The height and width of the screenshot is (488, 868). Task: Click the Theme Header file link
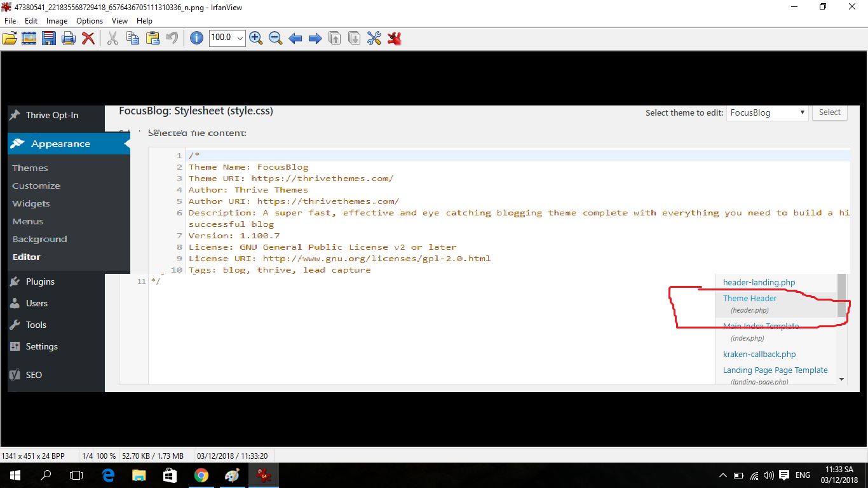[750, 298]
